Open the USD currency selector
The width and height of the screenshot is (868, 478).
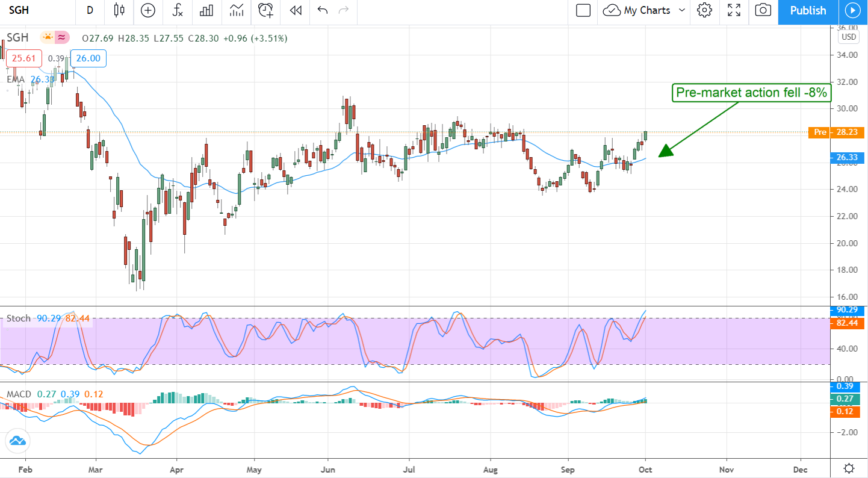pos(848,37)
